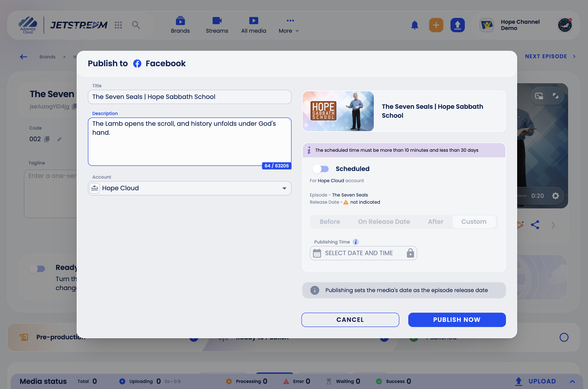Viewport: 588px width, 389px height.
Task: Click the orange plus create button
Action: [x=436, y=25]
